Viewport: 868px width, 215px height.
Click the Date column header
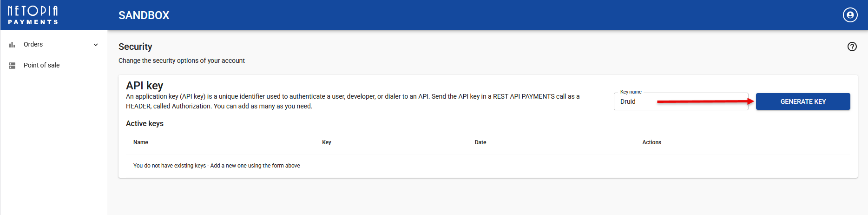(x=480, y=142)
